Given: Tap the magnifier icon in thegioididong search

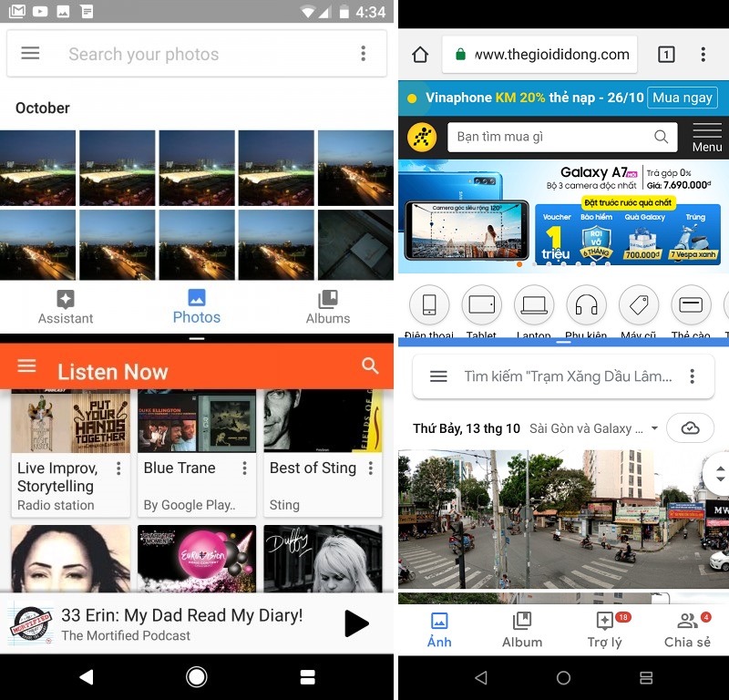Looking at the screenshot, I should pyautogui.click(x=661, y=137).
